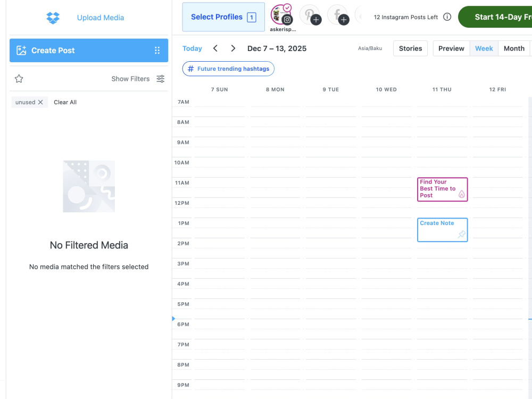This screenshot has width=532, height=399.
Task: Click Clear All filters
Action: click(x=65, y=102)
